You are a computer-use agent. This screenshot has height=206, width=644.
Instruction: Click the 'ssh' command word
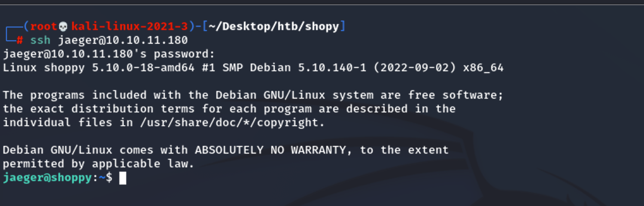tap(40, 40)
